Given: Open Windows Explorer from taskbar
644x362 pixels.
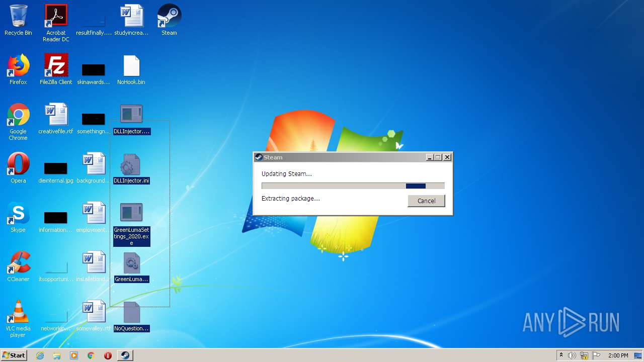Looking at the screenshot, I should coord(57,355).
